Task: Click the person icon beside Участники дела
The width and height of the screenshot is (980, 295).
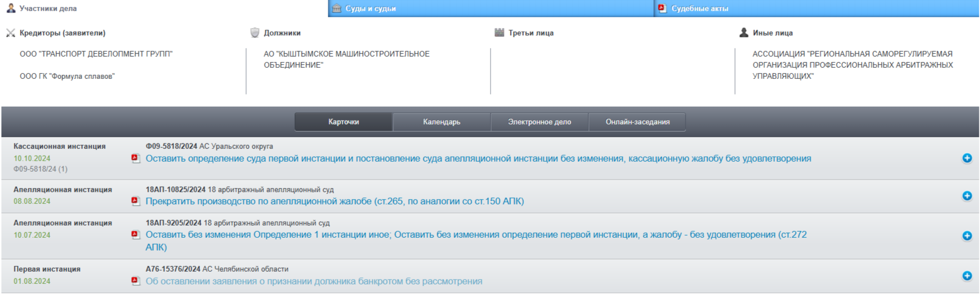Action: 11,8
